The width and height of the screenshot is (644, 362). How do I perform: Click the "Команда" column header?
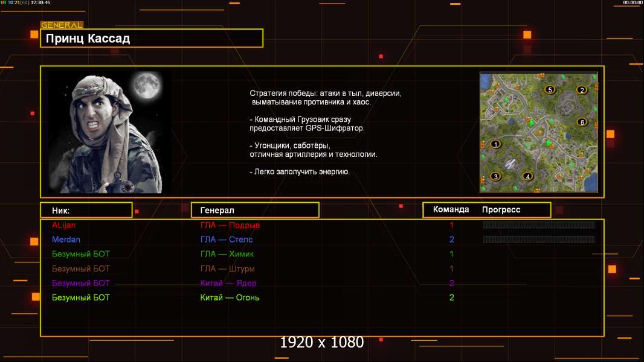(451, 210)
